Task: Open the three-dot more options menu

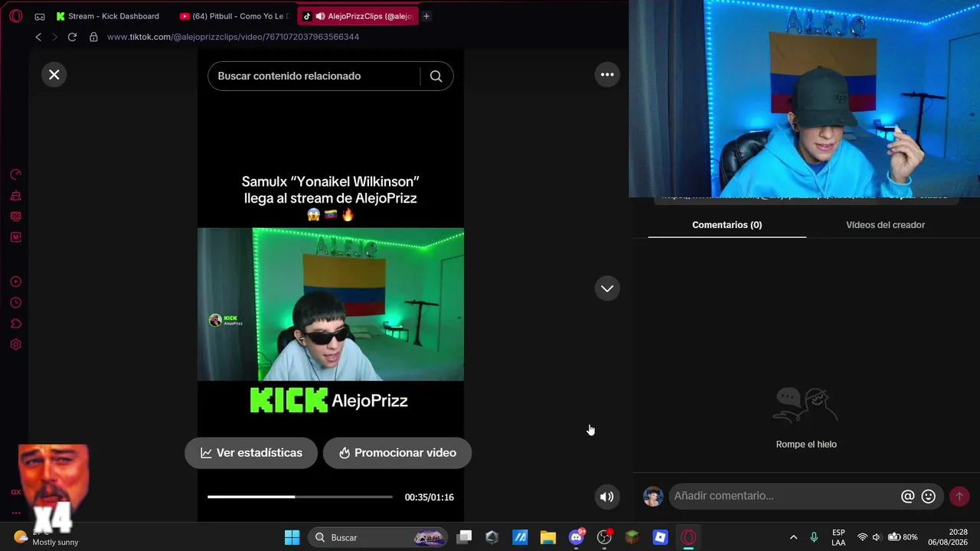Action: (x=607, y=74)
